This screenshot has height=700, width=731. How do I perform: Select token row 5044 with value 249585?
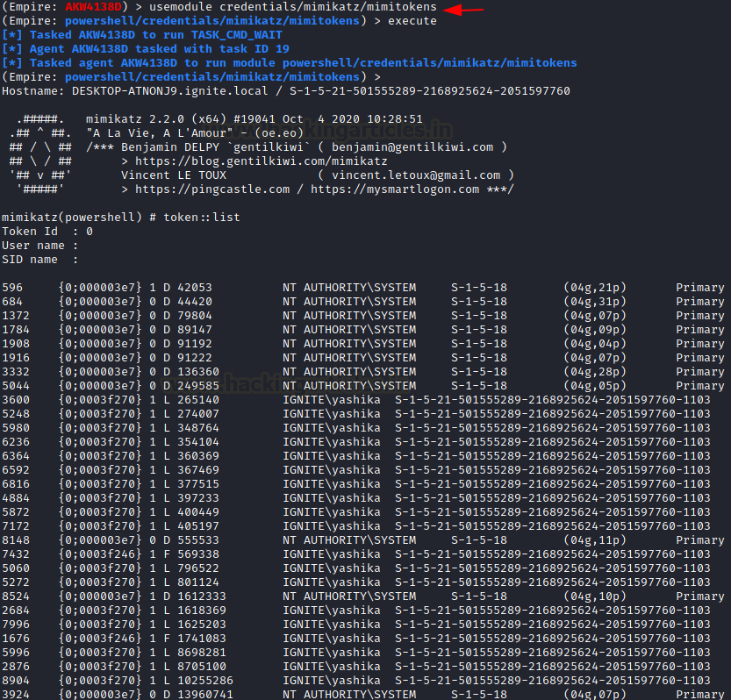363,385
